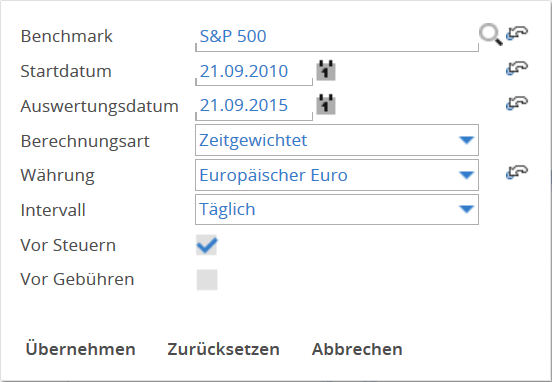
Task: Enable the Vor Gebühren checkbox
Action: tap(207, 280)
